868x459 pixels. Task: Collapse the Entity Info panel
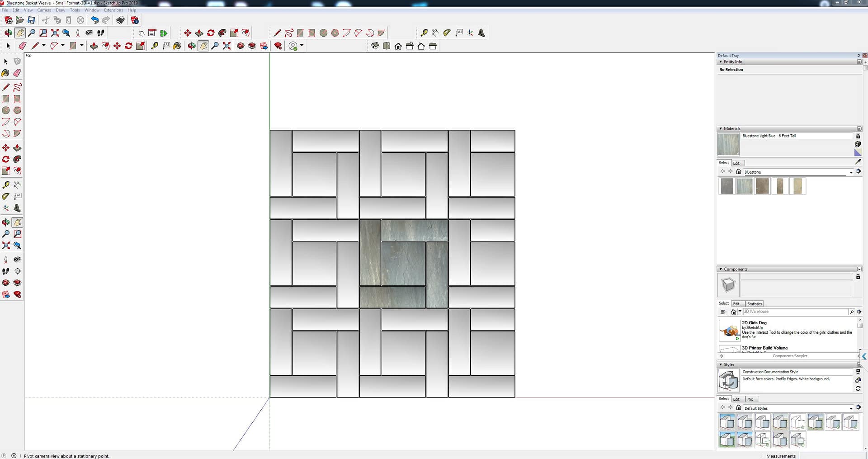pyautogui.click(x=721, y=62)
